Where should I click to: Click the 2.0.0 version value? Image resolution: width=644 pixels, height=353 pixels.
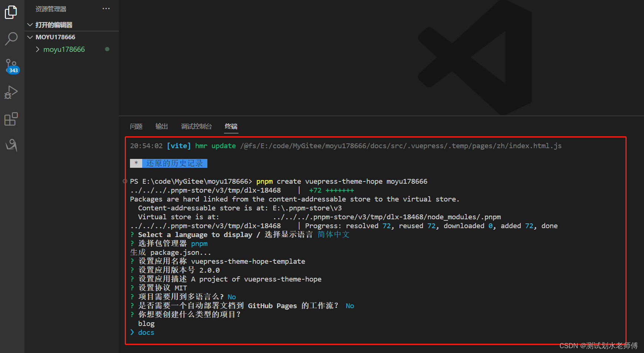click(x=210, y=270)
